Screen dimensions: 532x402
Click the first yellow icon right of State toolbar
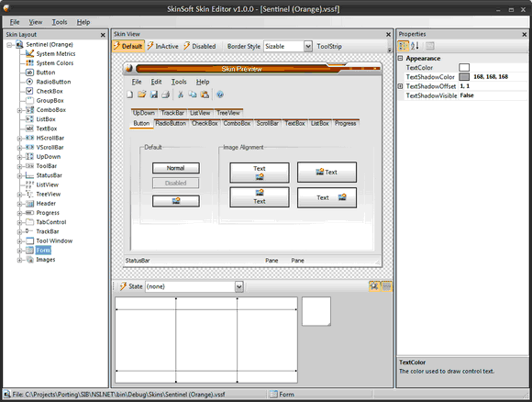[x=374, y=286]
